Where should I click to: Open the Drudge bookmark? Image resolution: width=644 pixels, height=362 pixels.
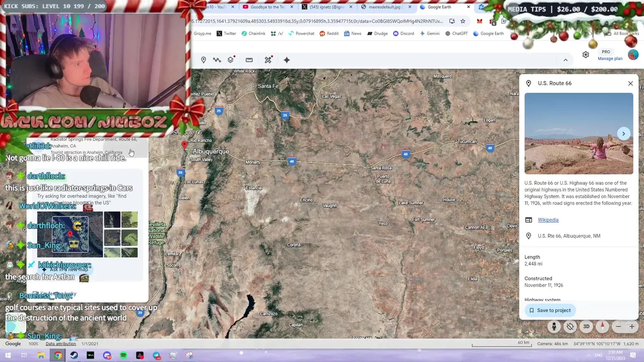click(377, 34)
